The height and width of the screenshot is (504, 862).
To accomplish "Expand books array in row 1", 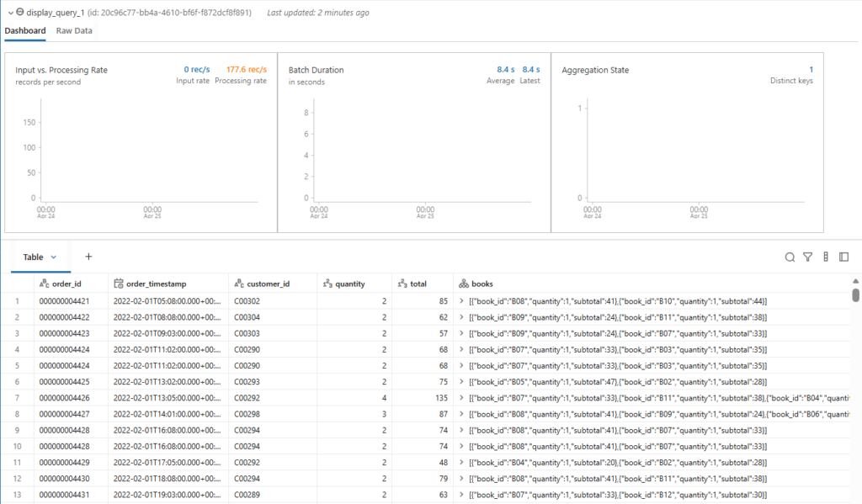I will (x=460, y=301).
